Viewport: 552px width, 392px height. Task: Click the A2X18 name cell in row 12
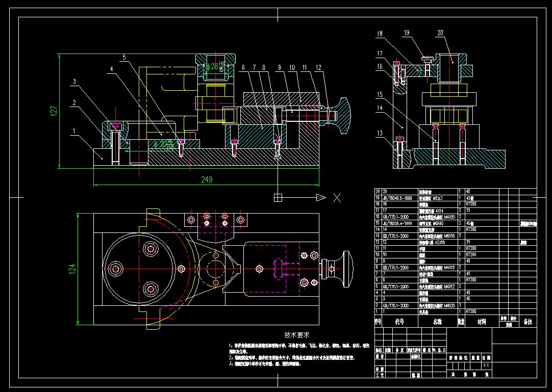(x=438, y=243)
